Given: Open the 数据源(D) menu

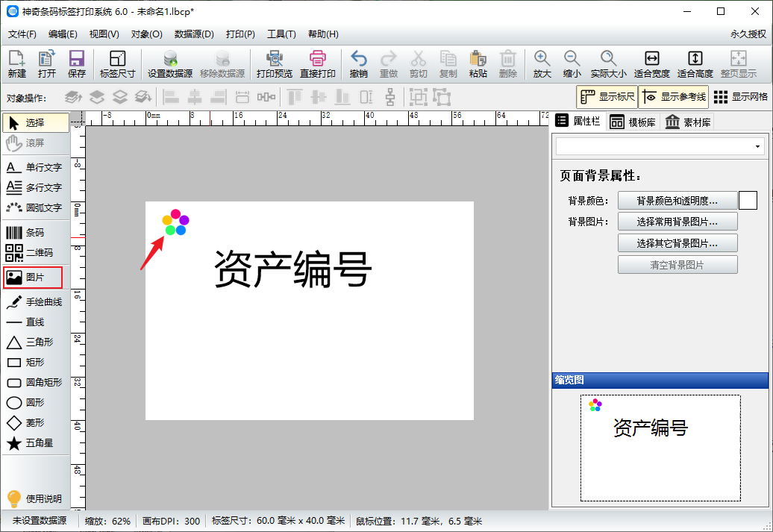Looking at the screenshot, I should 194,34.
